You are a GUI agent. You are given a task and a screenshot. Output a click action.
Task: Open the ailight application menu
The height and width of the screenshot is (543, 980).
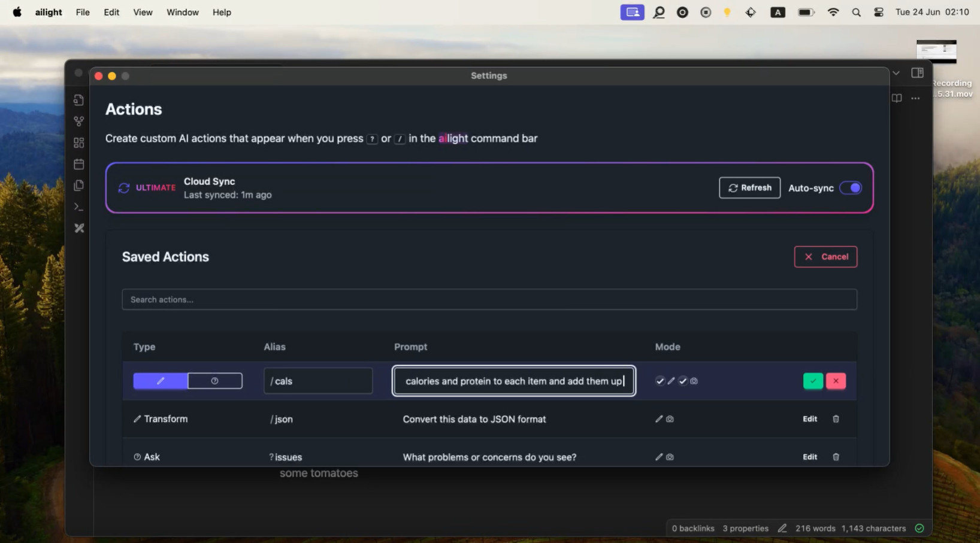49,12
